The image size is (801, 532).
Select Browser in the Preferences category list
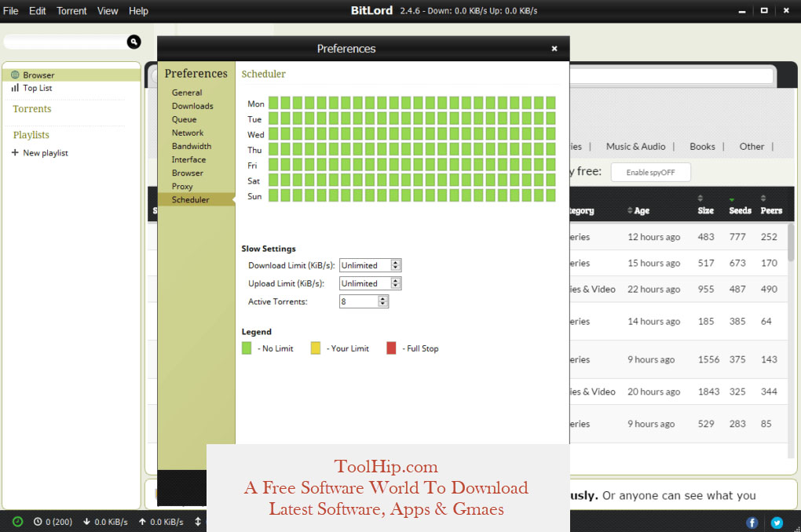tap(188, 173)
